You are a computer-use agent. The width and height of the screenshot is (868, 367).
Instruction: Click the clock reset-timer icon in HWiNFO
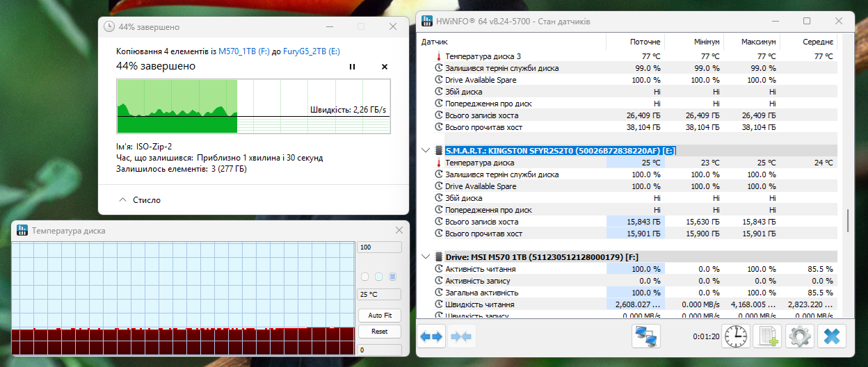point(736,336)
